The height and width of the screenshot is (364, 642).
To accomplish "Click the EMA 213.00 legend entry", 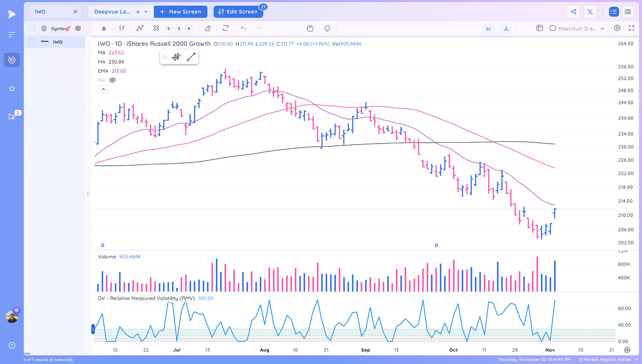I will (x=112, y=71).
